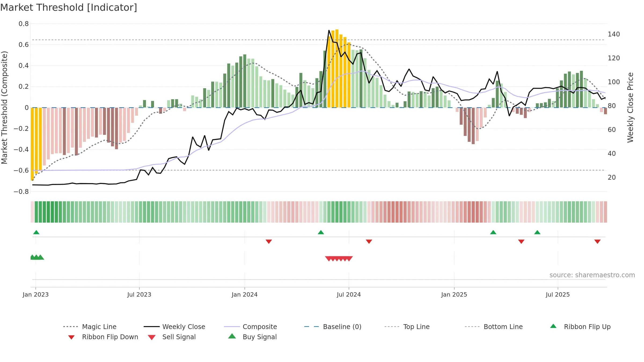This screenshot has width=644, height=362.
Task: Click the Ribbon Flip Up marker near May 2024
Action: [321, 232]
